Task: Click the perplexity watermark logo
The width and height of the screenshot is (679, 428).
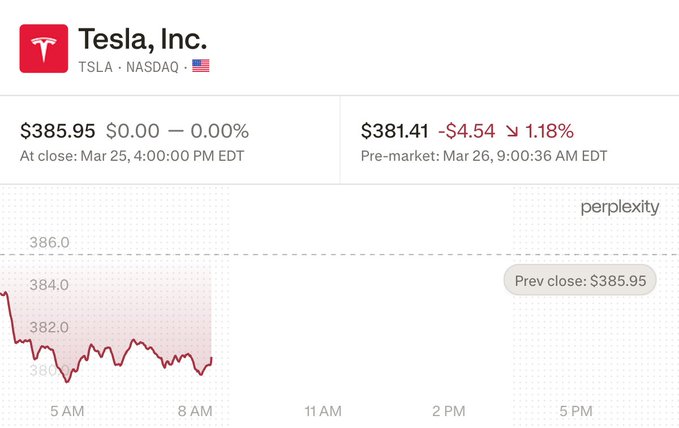Action: tap(620, 207)
